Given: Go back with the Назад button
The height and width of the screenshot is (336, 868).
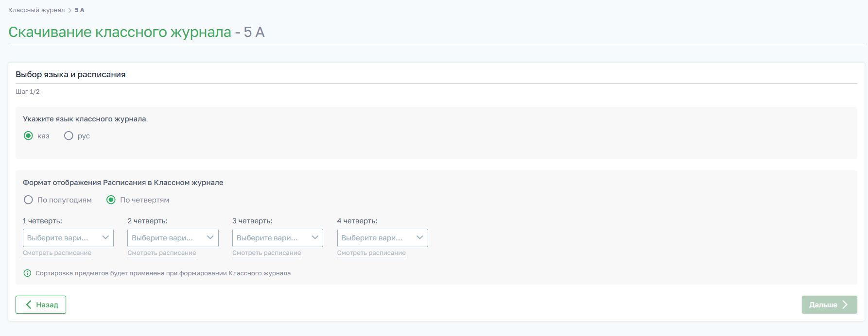Looking at the screenshot, I should tap(41, 305).
